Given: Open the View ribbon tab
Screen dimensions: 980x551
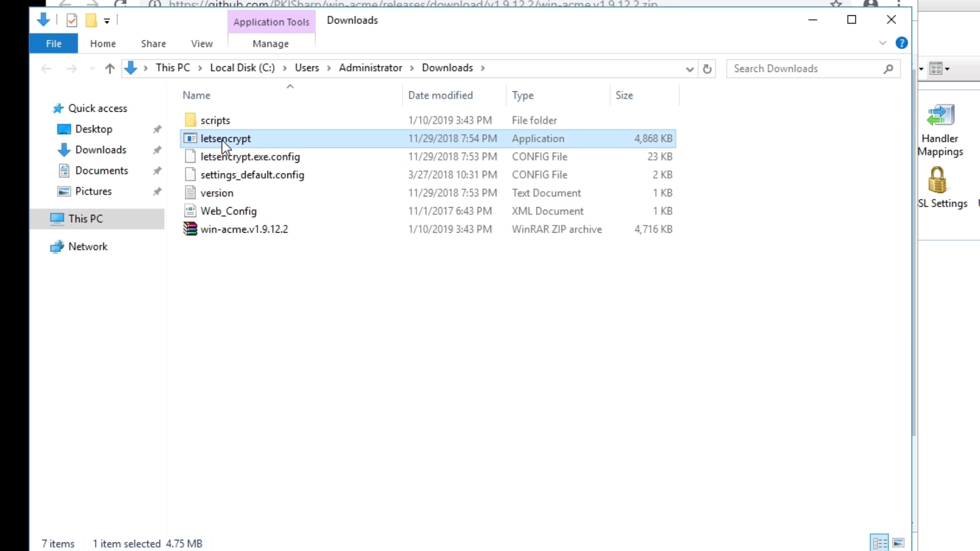Looking at the screenshot, I should (x=202, y=44).
